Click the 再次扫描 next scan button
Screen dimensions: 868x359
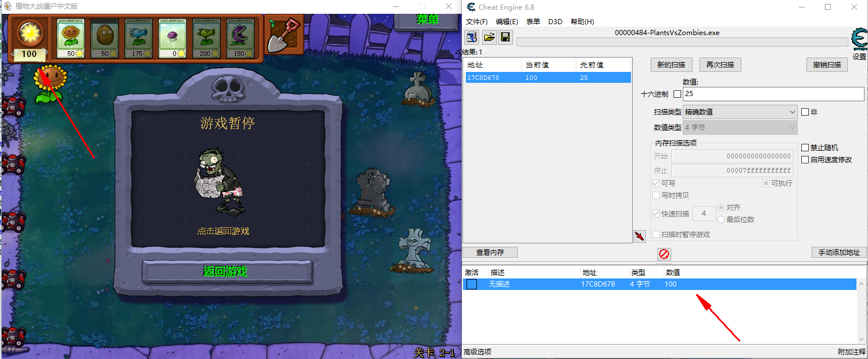[x=720, y=64]
